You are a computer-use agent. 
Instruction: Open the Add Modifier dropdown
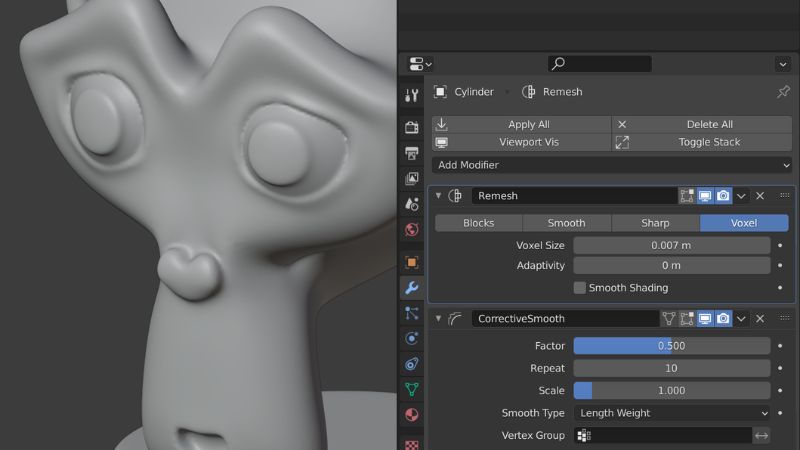point(612,165)
